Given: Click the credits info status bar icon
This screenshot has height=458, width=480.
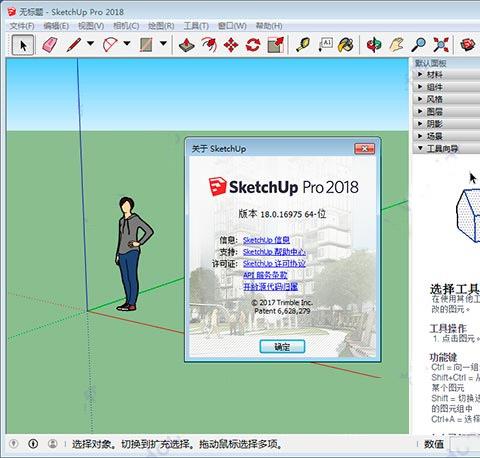Looking at the screenshot, I should tap(33, 444).
